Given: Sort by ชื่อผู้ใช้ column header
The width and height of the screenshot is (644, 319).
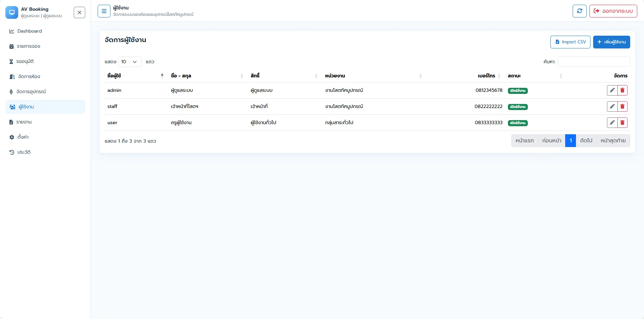Looking at the screenshot, I should pyautogui.click(x=136, y=76).
